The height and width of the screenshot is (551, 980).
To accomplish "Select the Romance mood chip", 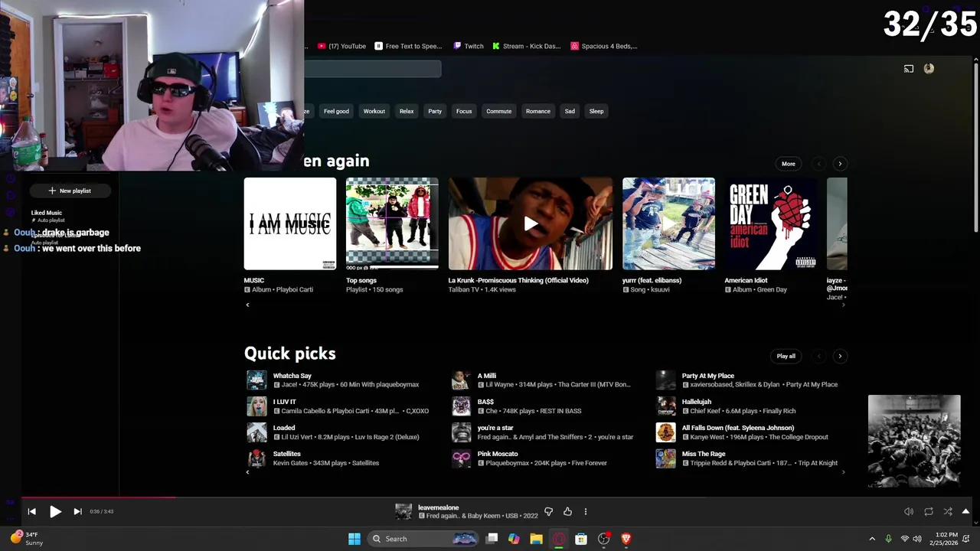I will pyautogui.click(x=538, y=111).
